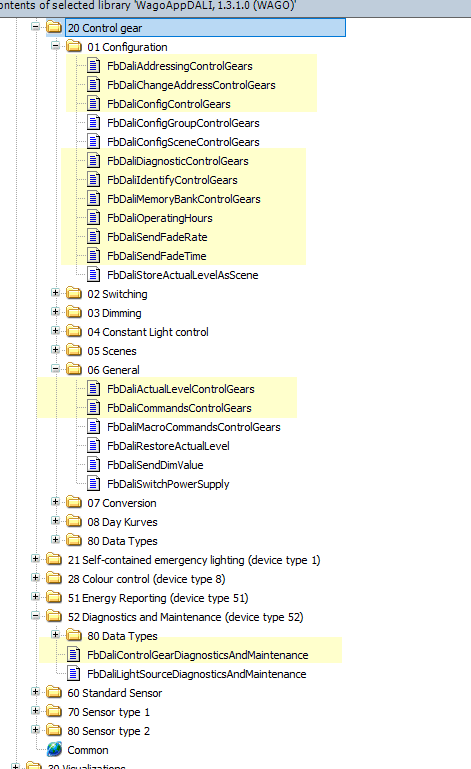This screenshot has width=471, height=769.
Task: Click the 01 Configuration folder icon
Action: click(x=74, y=47)
